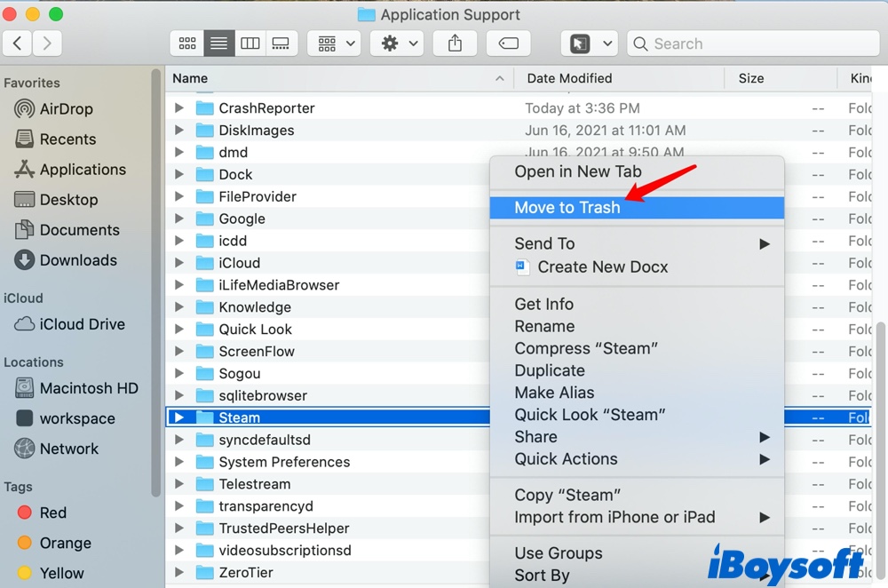Choose Copy "Steam"
The image size is (888, 588).
click(x=637, y=495)
